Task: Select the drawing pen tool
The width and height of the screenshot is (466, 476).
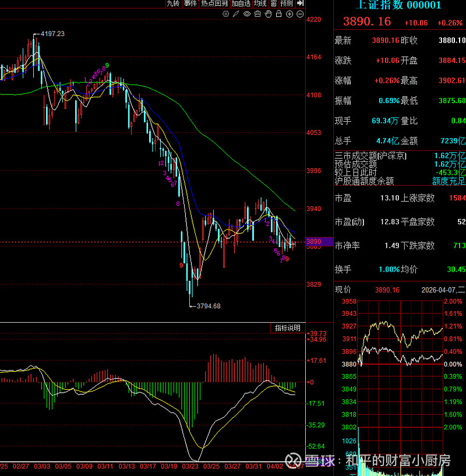Action: [x=236, y=14]
